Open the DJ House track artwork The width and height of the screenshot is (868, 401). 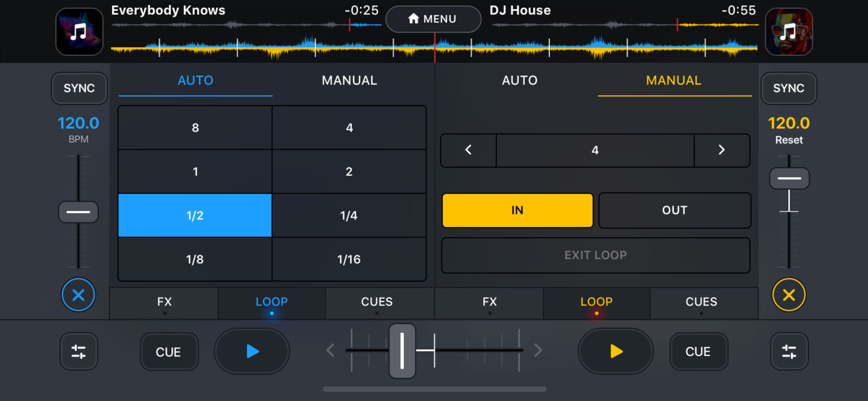[789, 32]
